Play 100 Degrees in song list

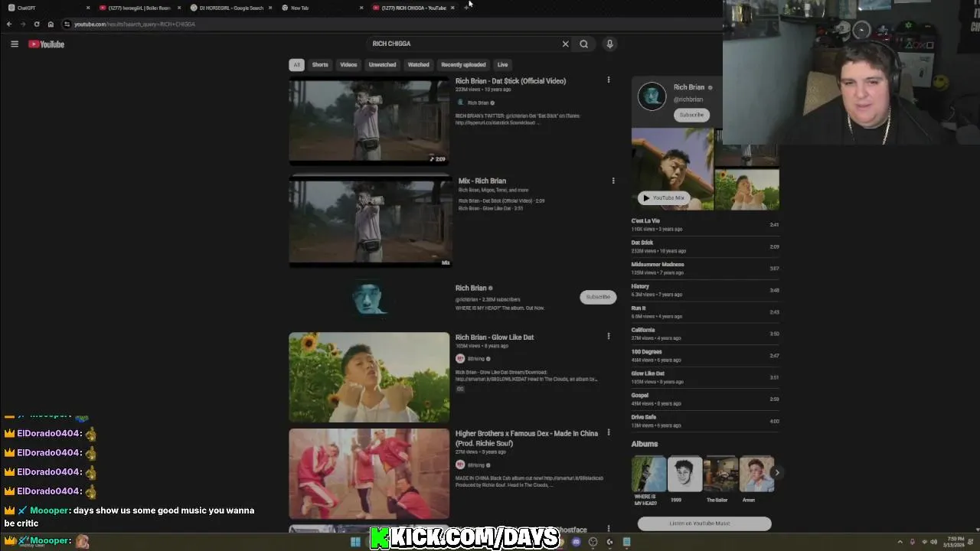point(704,356)
